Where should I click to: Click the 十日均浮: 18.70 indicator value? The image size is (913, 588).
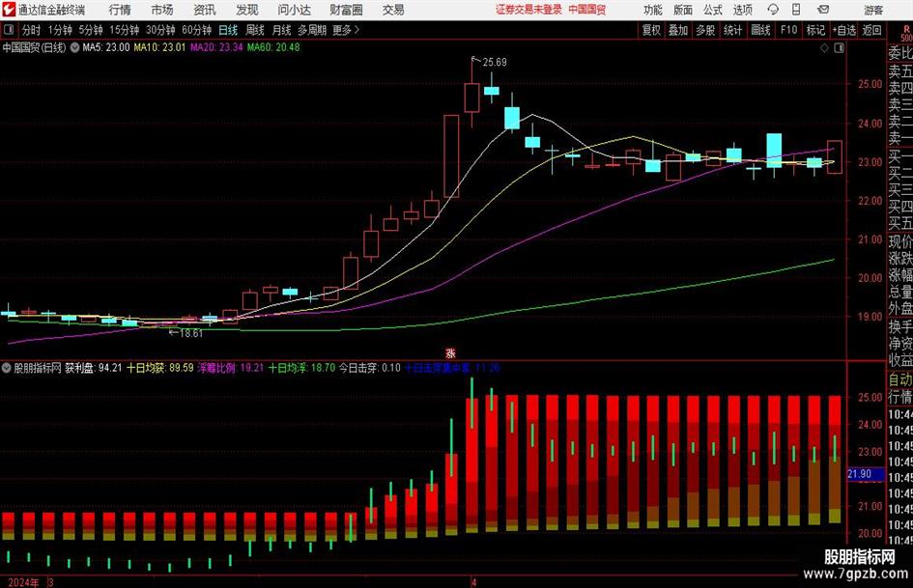[x=301, y=368]
